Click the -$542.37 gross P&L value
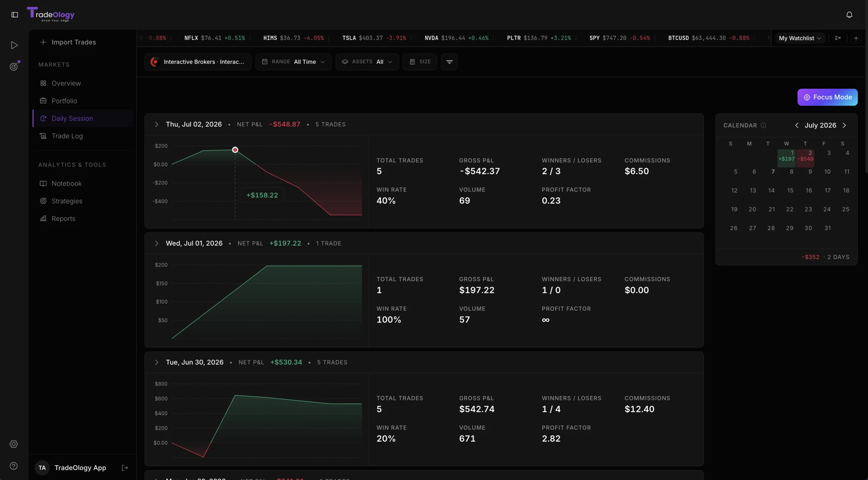 click(x=480, y=171)
